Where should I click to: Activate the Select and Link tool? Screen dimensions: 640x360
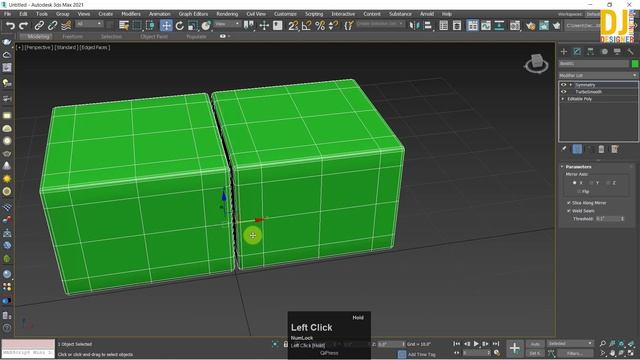pyautogui.click(x=39, y=26)
